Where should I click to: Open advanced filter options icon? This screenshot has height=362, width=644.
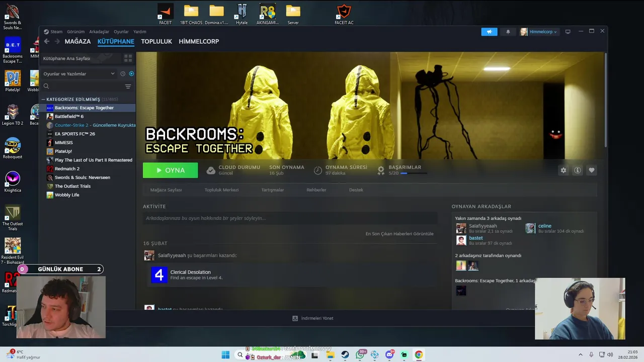point(128,86)
